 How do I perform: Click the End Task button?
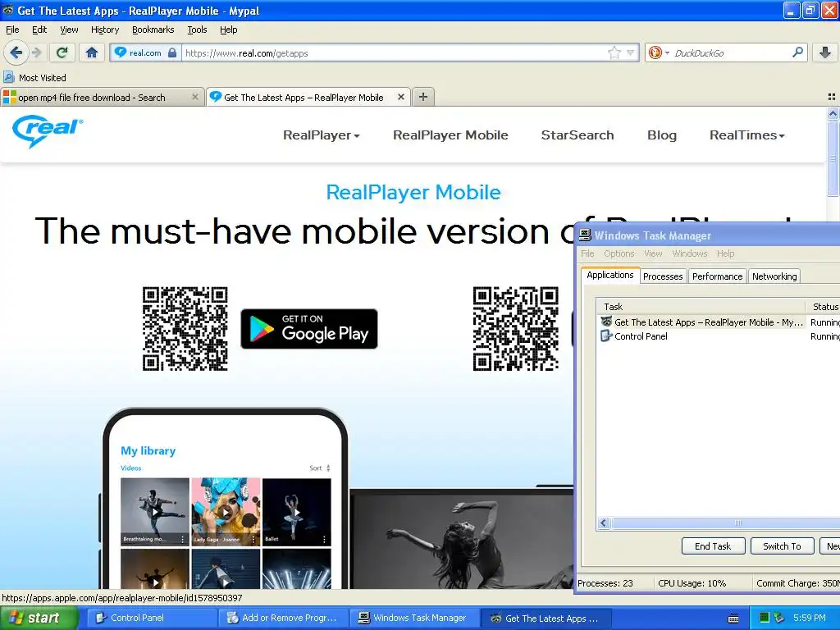713,546
